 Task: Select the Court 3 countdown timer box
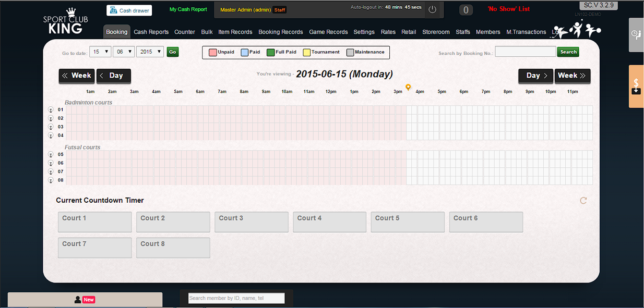pos(251,222)
